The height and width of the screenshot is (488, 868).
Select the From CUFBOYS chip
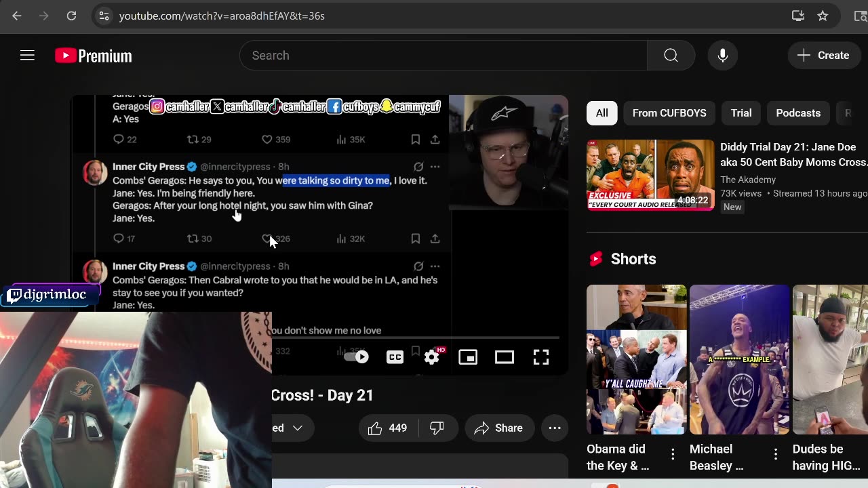[x=669, y=113]
